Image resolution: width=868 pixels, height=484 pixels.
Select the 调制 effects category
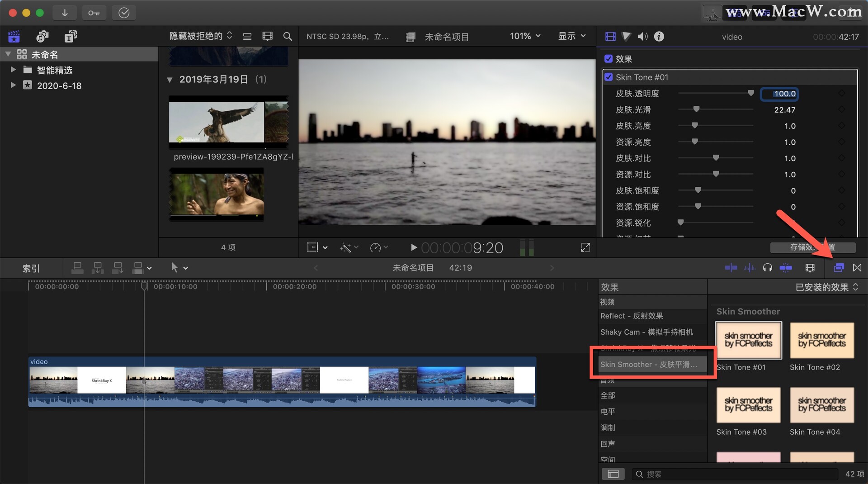point(652,427)
